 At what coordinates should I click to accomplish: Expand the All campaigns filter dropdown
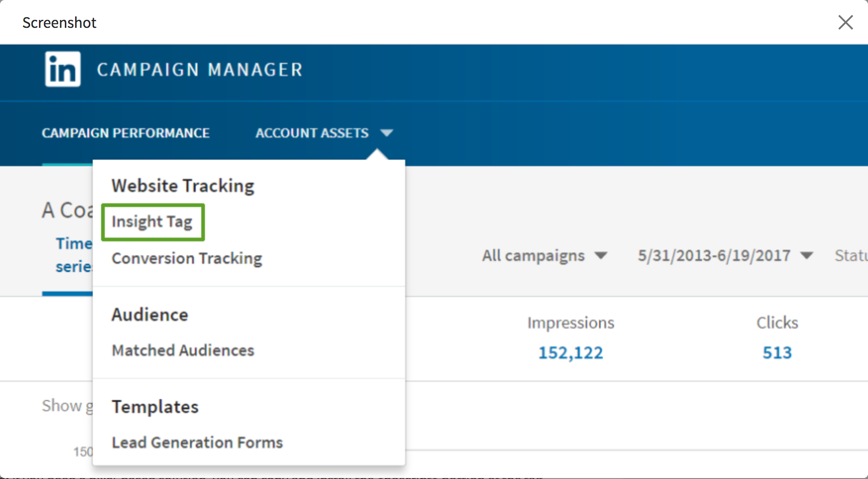[545, 255]
